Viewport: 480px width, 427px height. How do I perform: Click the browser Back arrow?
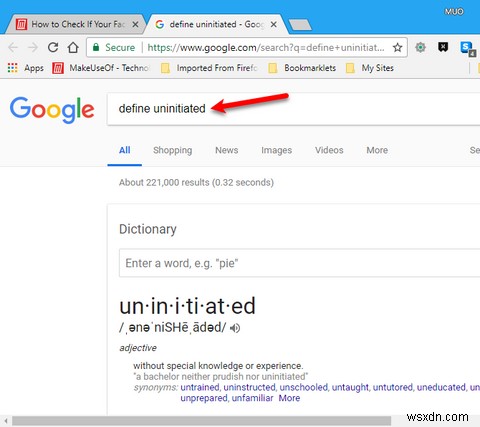pos(13,48)
